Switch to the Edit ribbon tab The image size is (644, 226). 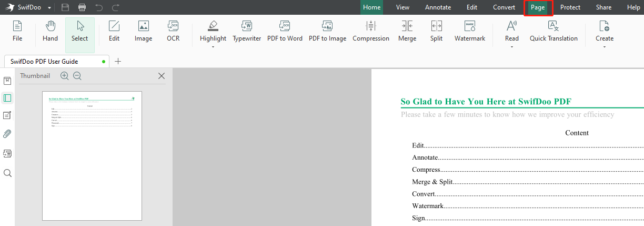(x=472, y=7)
